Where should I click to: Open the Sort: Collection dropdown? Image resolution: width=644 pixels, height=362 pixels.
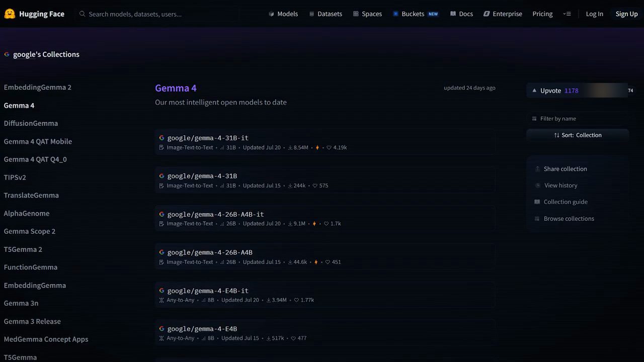coord(578,135)
